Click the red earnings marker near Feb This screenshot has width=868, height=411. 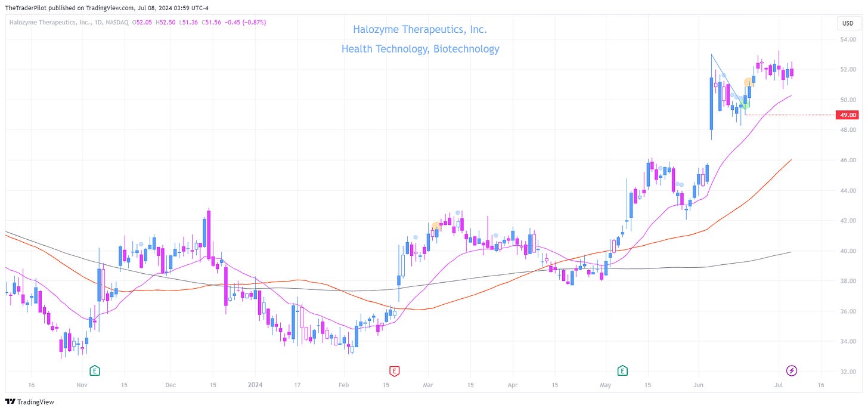pos(393,370)
